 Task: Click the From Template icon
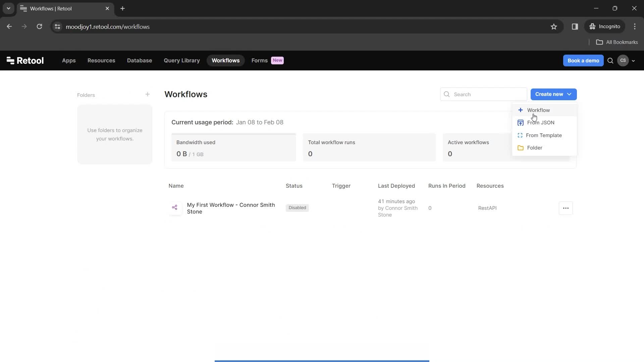tap(520, 135)
